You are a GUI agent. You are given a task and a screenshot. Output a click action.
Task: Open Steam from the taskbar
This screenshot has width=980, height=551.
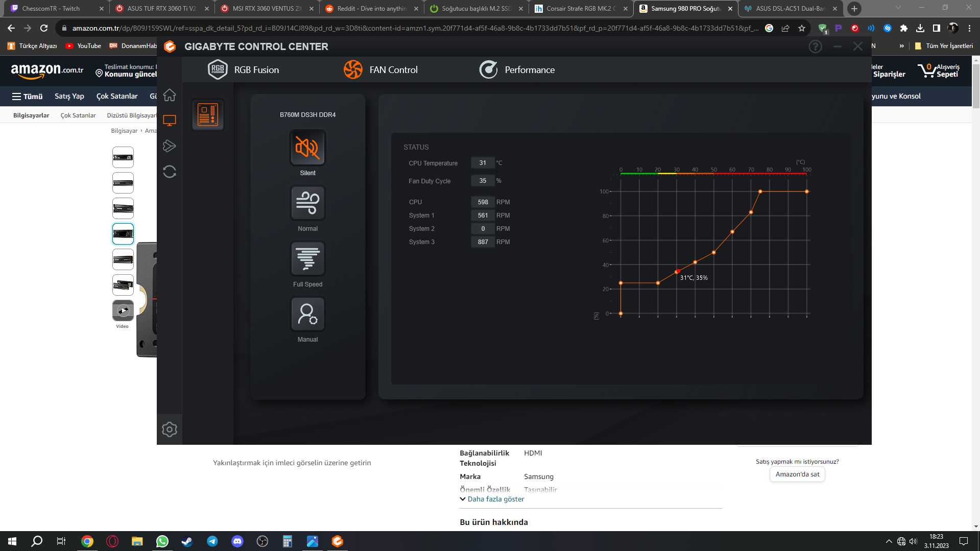(187, 541)
